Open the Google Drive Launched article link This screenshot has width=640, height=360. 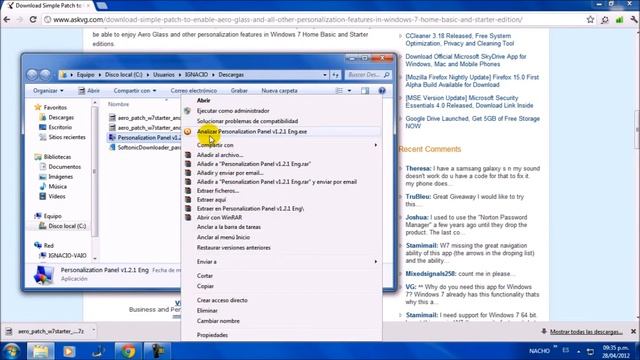pyautogui.click(x=472, y=122)
